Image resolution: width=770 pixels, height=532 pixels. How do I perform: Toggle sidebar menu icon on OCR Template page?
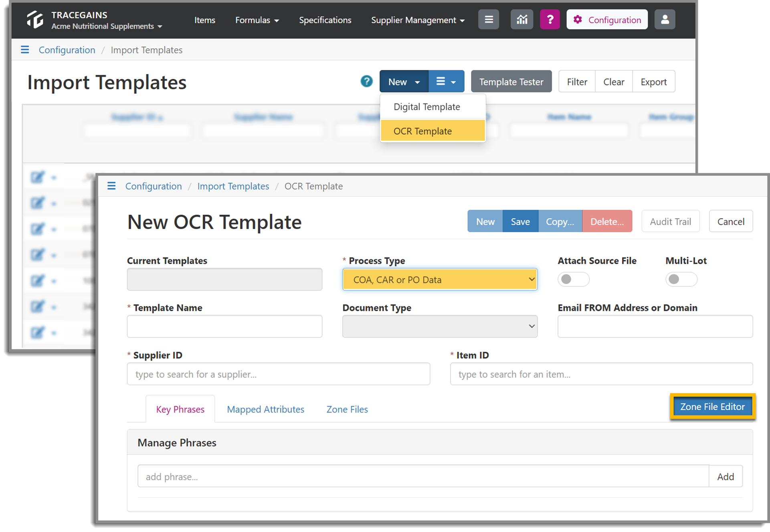(x=111, y=186)
